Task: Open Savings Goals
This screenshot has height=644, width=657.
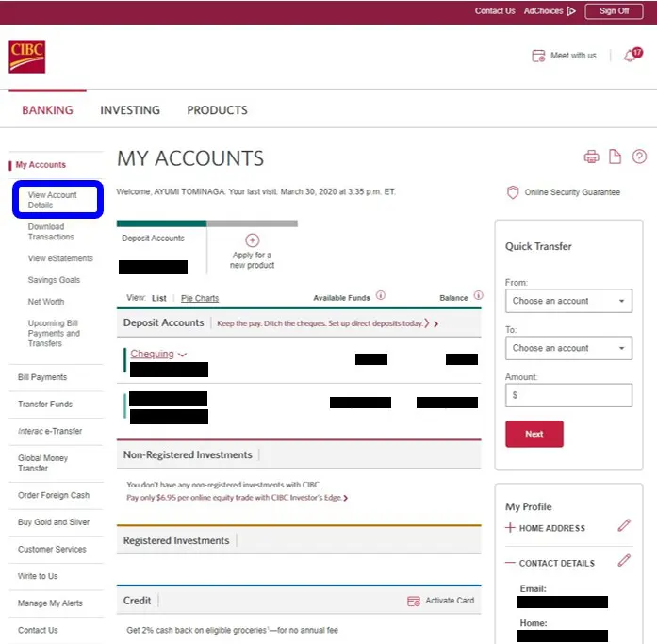Action: tap(54, 280)
